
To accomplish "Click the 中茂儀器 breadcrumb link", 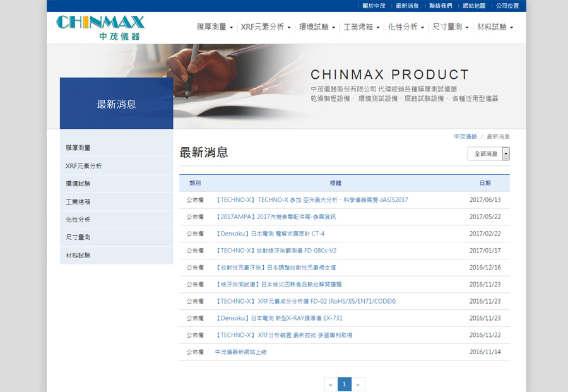I will pos(465,136).
